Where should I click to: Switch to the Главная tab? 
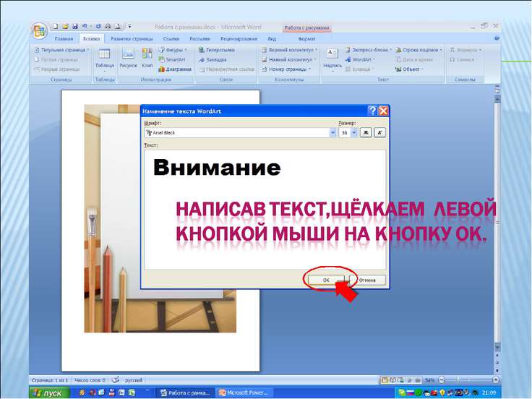click(64, 38)
